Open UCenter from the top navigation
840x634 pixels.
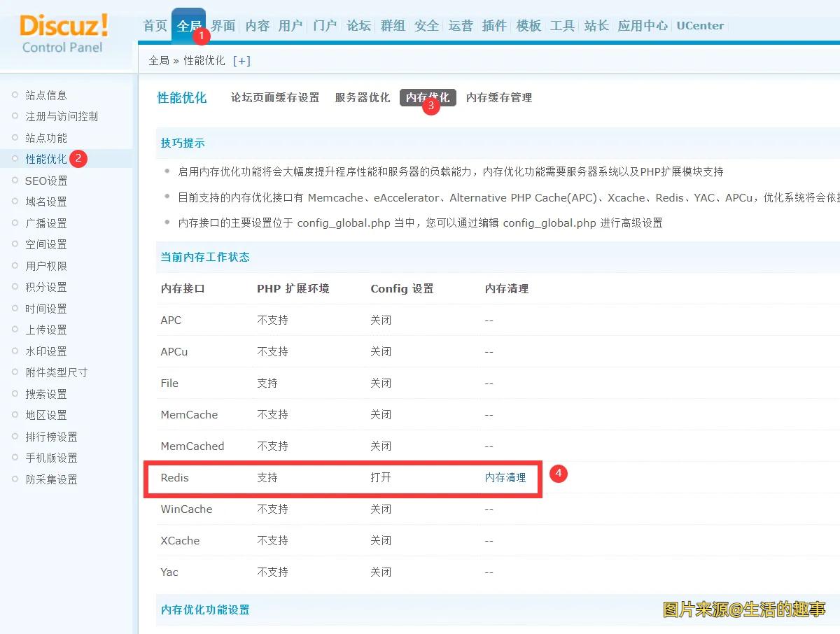click(700, 25)
